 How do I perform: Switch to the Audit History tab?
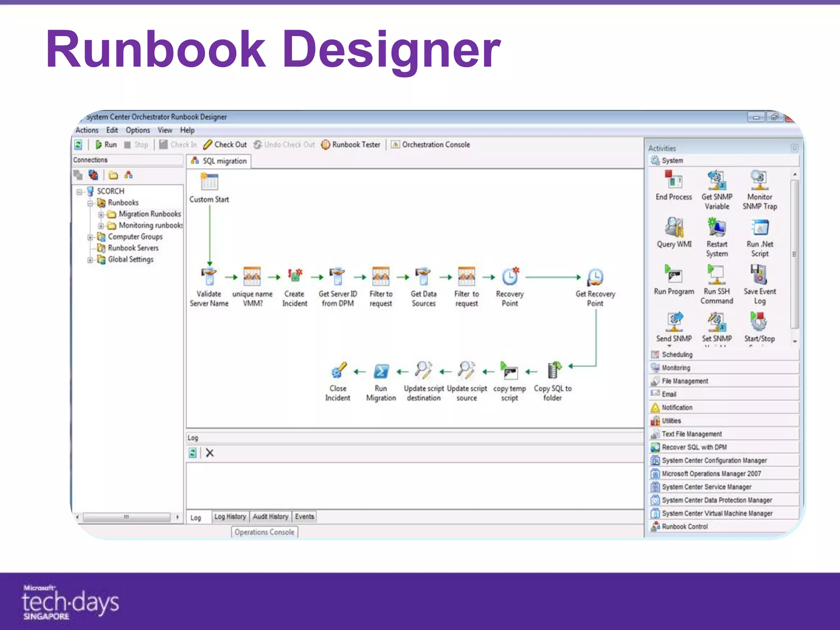(270, 516)
